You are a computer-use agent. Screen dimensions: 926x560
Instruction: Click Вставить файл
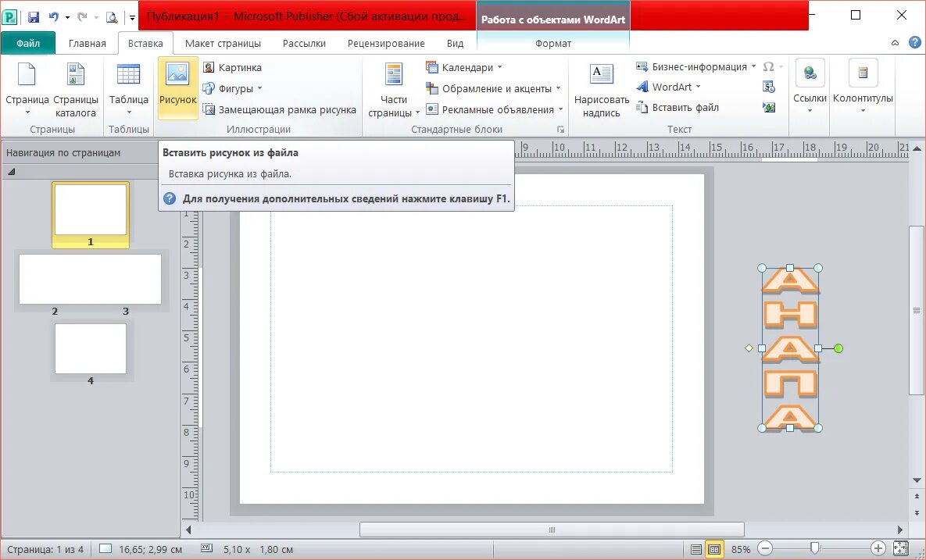678,108
